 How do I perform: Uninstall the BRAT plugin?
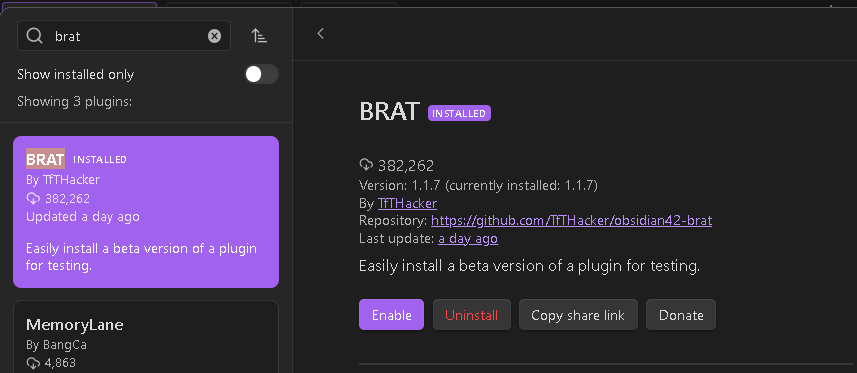point(472,315)
